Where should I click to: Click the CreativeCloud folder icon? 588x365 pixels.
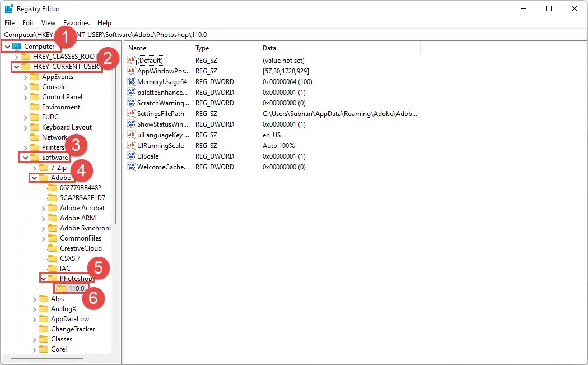click(53, 248)
